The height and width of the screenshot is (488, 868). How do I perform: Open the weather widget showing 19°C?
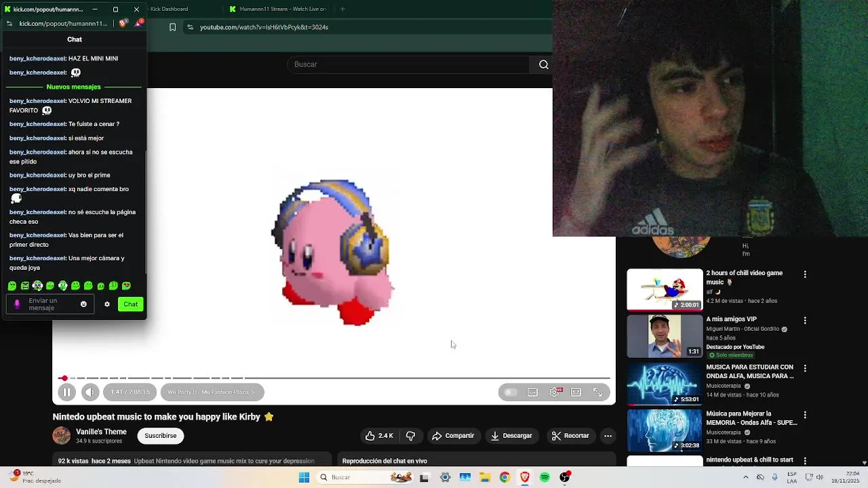click(34, 477)
